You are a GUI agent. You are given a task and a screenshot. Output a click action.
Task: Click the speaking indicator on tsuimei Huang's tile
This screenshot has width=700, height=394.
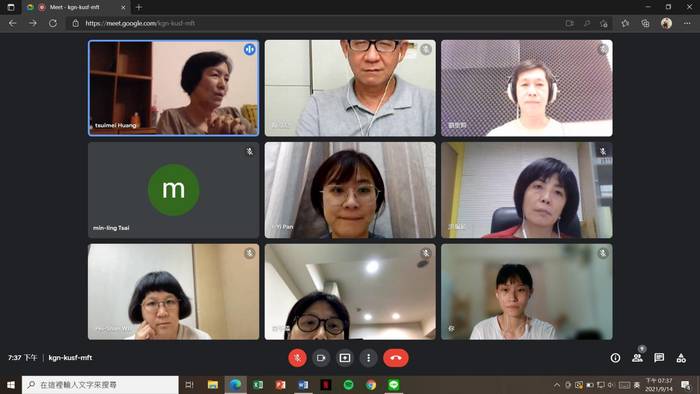coord(250,49)
